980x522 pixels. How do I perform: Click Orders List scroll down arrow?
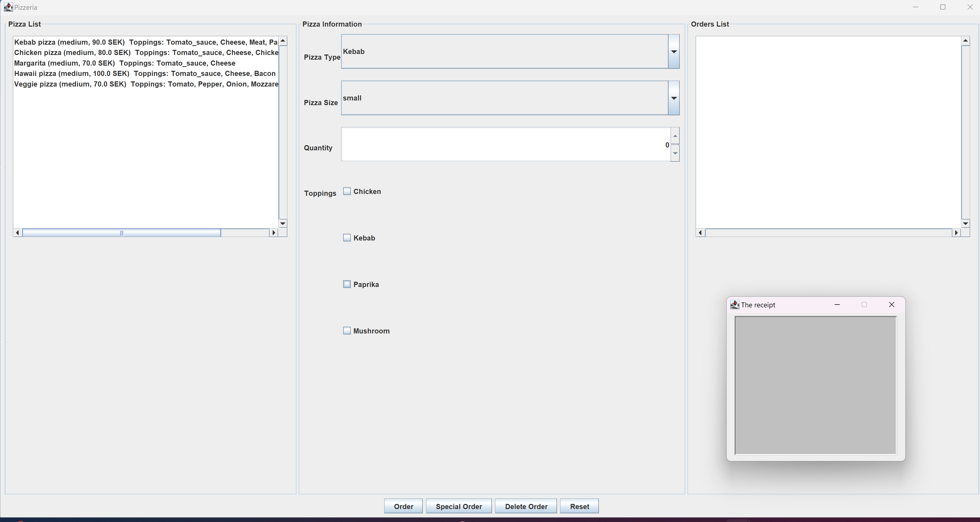(966, 223)
